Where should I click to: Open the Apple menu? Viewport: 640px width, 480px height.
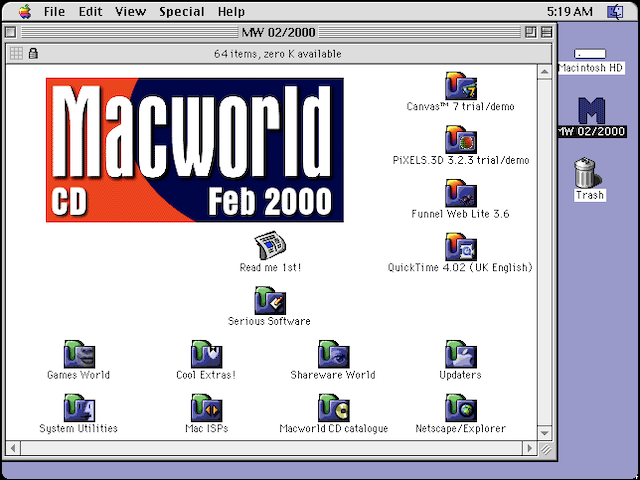[x=25, y=11]
